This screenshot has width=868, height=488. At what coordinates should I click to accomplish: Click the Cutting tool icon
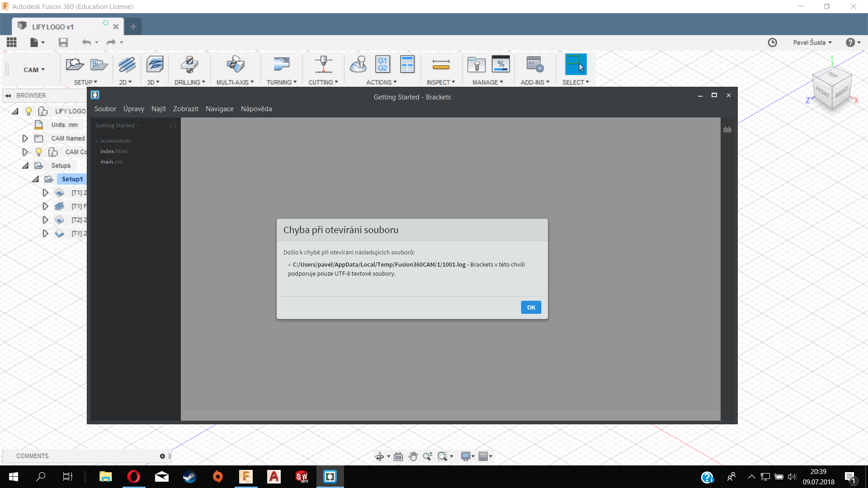point(324,65)
